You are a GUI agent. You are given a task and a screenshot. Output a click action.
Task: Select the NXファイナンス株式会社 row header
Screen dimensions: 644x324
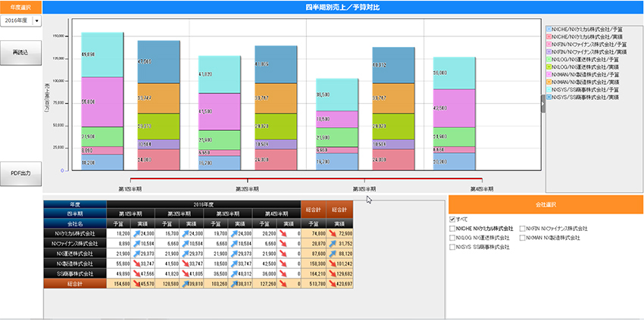click(75, 244)
